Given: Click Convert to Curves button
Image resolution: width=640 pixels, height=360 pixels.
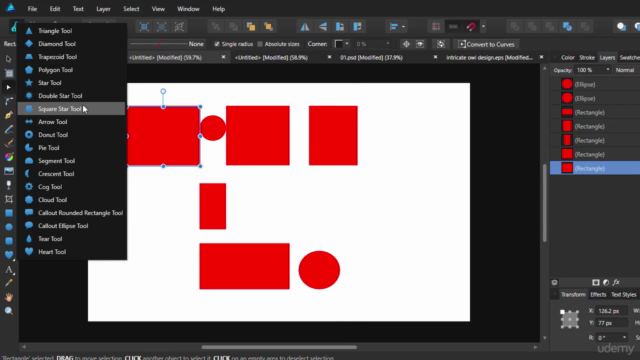Looking at the screenshot, I should point(486,44).
